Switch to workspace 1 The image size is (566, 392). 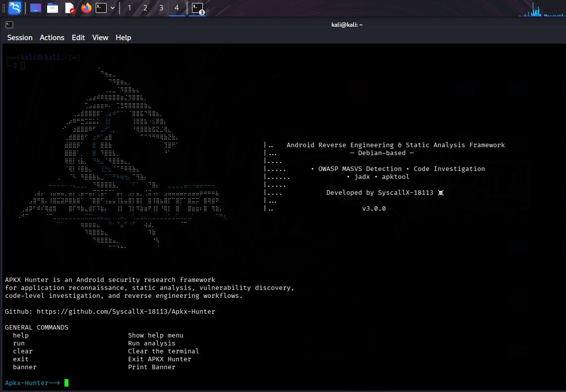click(129, 8)
